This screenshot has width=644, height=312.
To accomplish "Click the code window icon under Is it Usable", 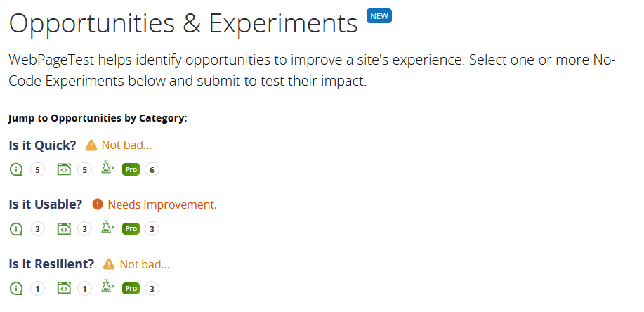I will [x=64, y=228].
